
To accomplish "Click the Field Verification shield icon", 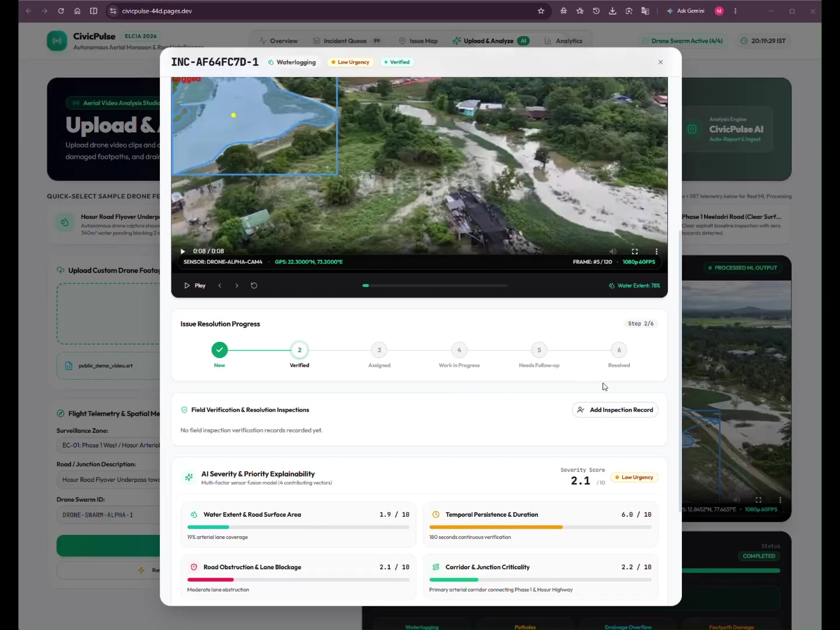I will [x=184, y=409].
